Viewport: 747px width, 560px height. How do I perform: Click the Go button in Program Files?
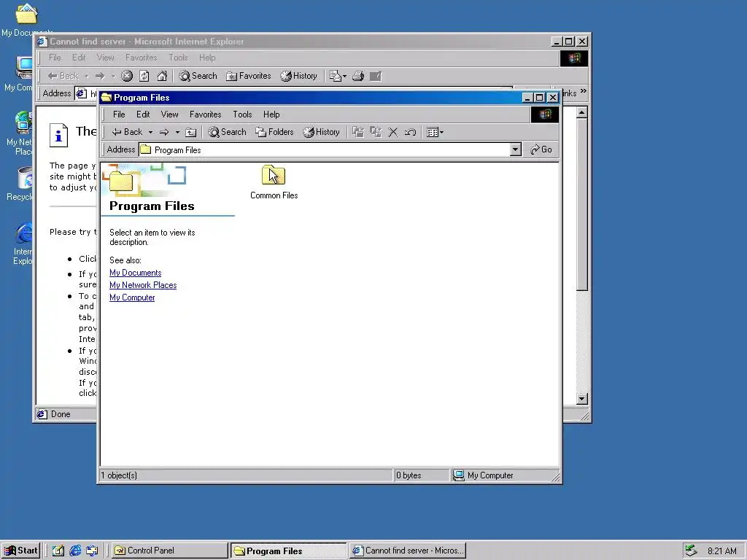pyautogui.click(x=541, y=149)
